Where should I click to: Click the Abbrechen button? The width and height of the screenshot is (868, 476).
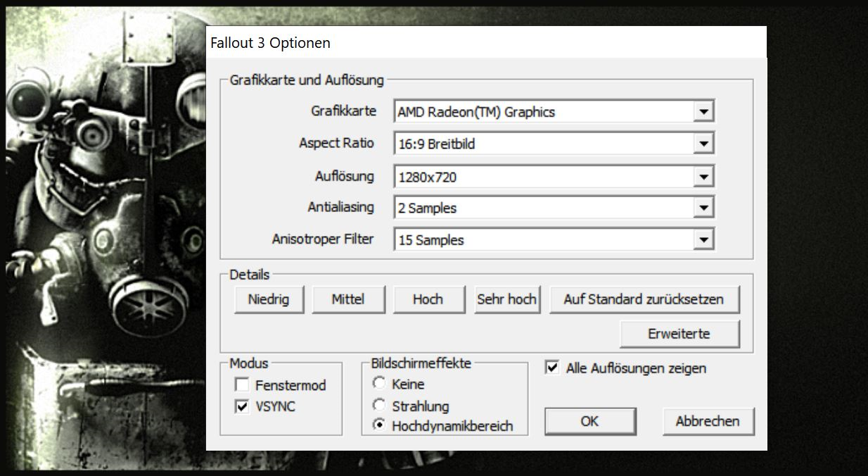(x=708, y=421)
